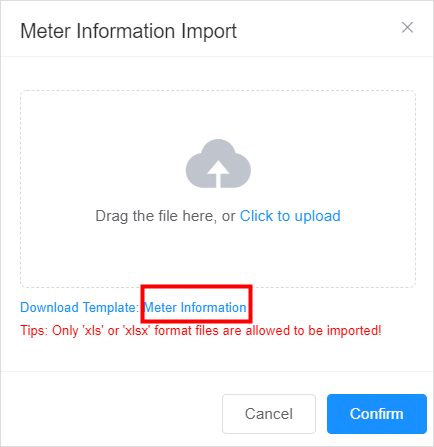Click the "Download Template:" label

pos(79,307)
